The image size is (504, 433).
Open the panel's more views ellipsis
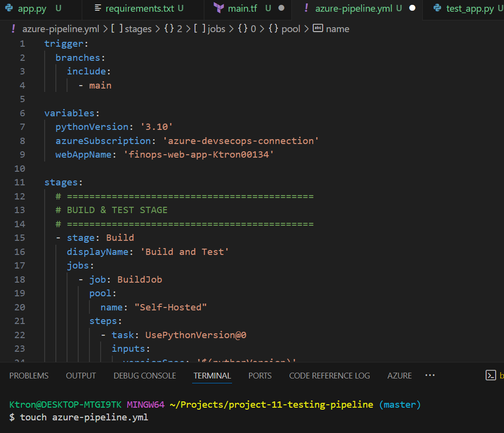coord(430,375)
